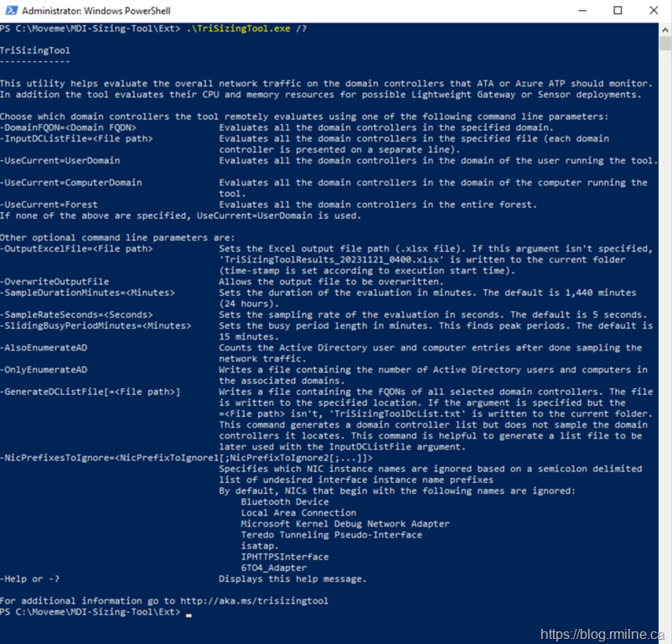The width and height of the screenshot is (672, 644).
Task: Click the -OverwriteOutputFile parameter text
Action: click(x=54, y=282)
